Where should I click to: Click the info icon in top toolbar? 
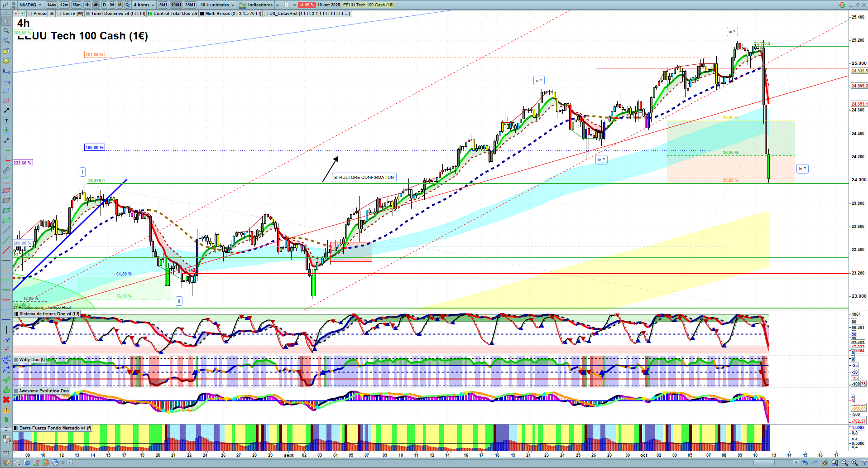287,5
